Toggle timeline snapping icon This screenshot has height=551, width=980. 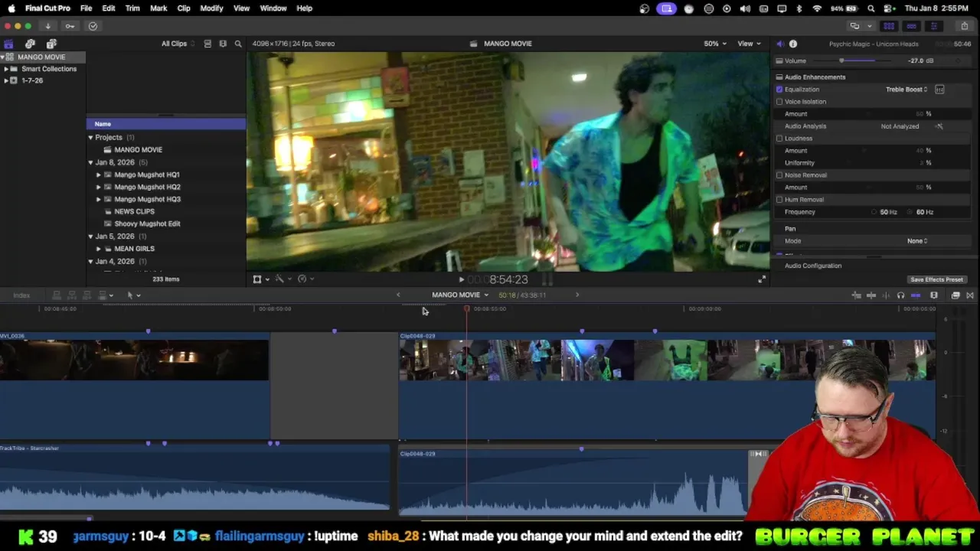[x=916, y=295]
